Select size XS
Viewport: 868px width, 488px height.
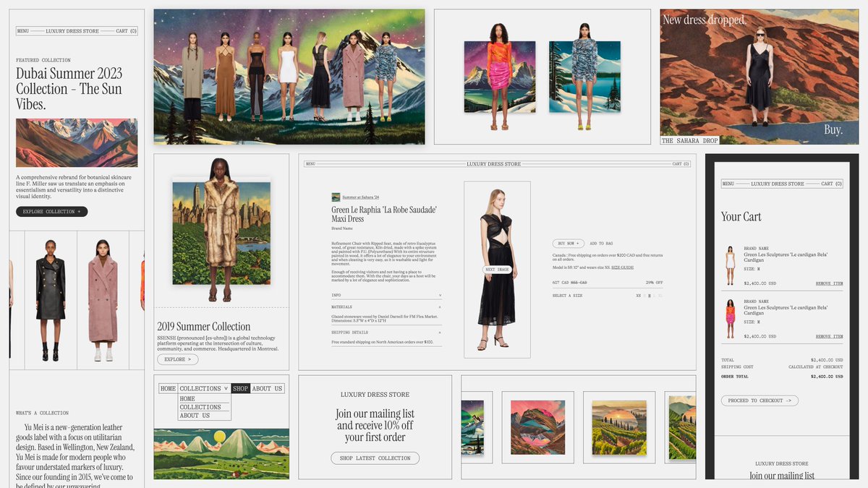(639, 296)
